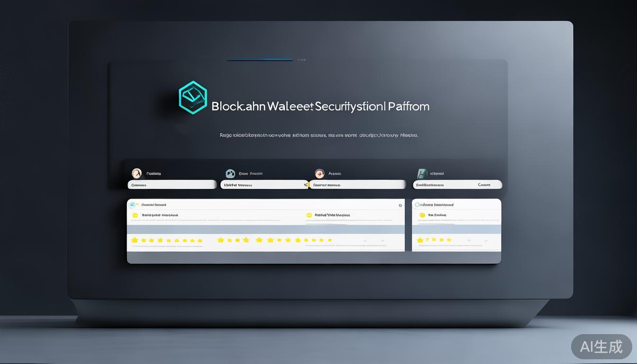Click the teal round icon above second field
The width and height of the screenshot is (637, 364).
pyautogui.click(x=230, y=173)
